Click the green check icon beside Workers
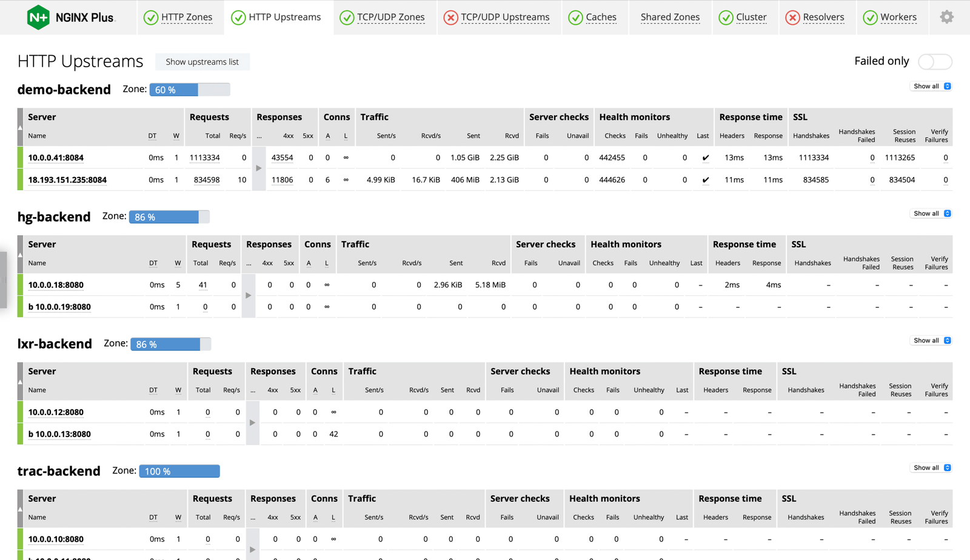The image size is (970, 560). tap(870, 18)
